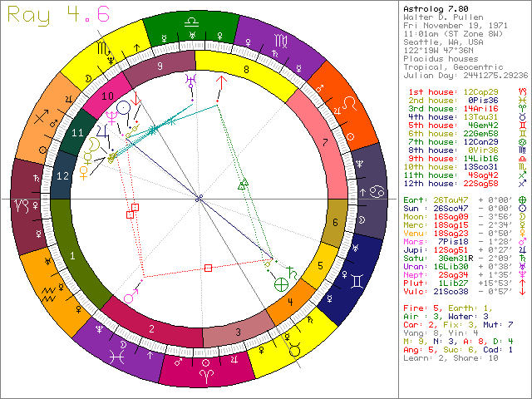
Task: Click house number 4 on the house ring
Action: [290, 301]
